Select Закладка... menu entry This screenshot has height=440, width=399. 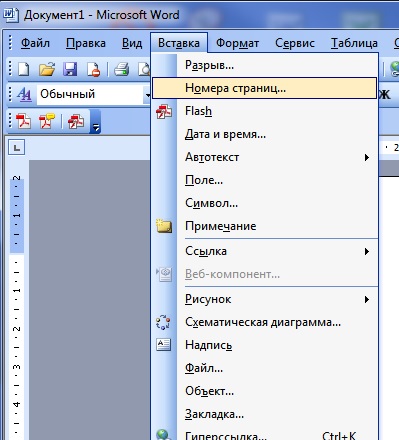click(264, 414)
